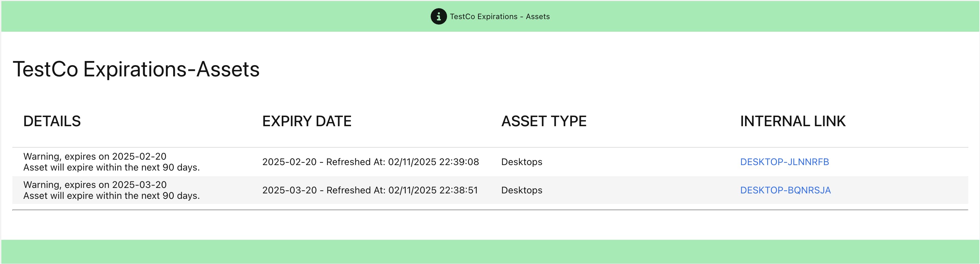This screenshot has height=264, width=980.
Task: Open the DESKTOP-JLNNRFB asset link
Action: [784, 162]
